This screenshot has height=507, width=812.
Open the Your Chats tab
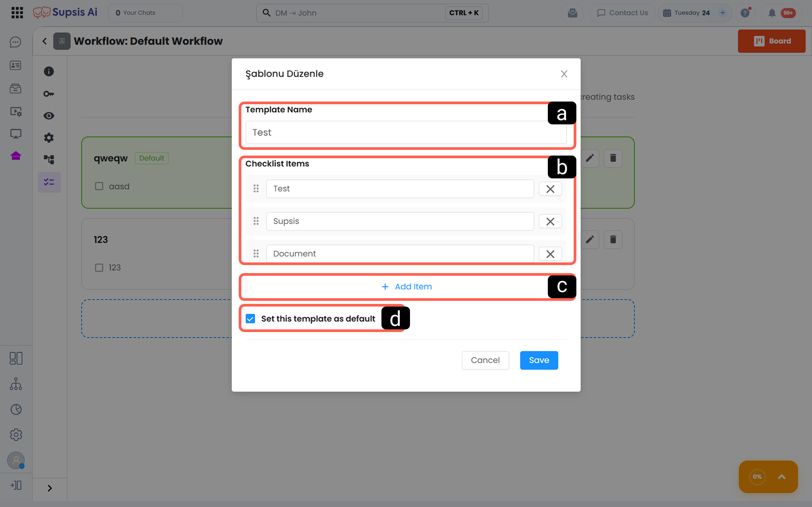pyautogui.click(x=145, y=13)
